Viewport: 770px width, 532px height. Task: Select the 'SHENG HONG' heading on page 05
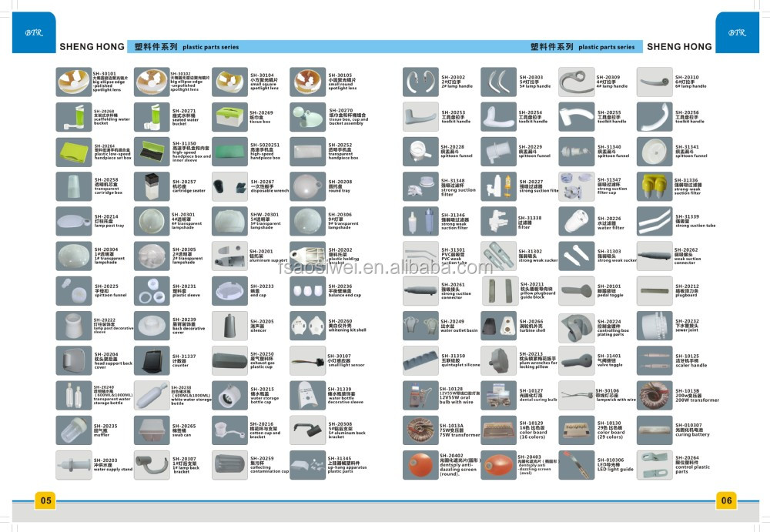92,47
